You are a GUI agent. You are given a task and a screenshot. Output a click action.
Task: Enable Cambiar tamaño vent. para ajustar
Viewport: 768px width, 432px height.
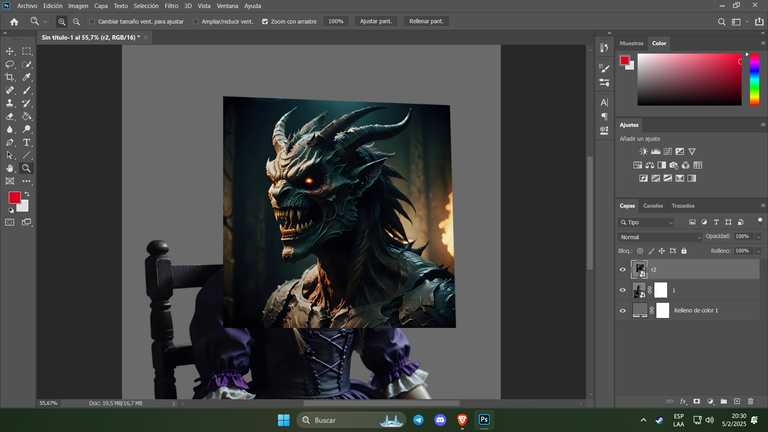point(92,22)
